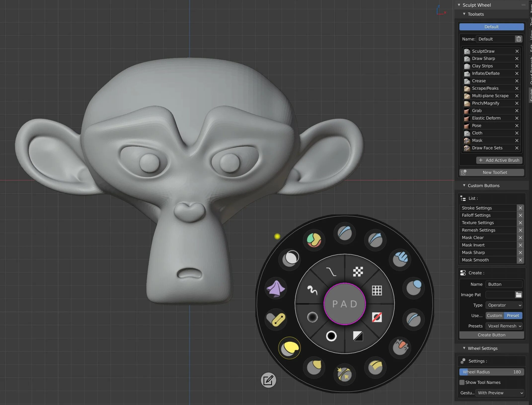Click the Add Active Brush button
Image resolution: width=532 pixels, height=405 pixels.
click(499, 160)
